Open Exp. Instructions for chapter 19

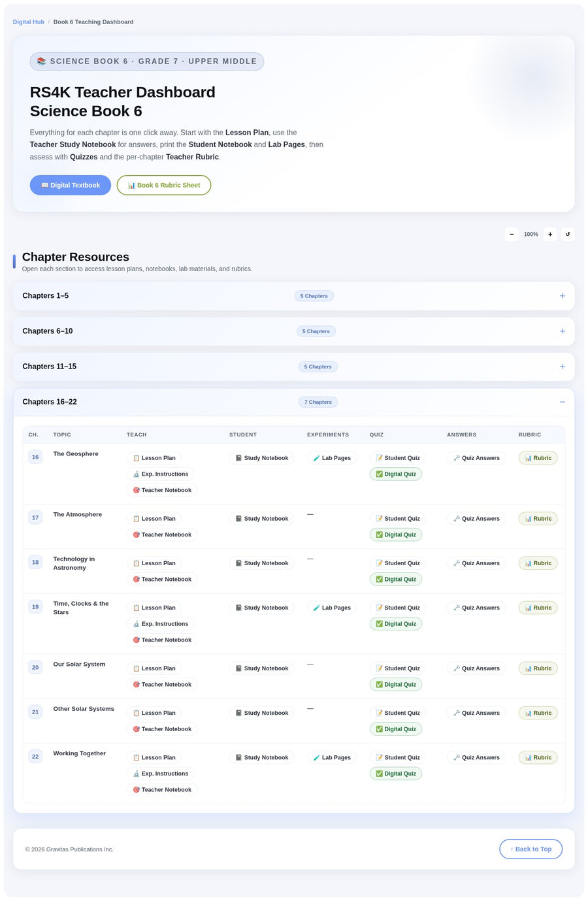click(x=161, y=624)
